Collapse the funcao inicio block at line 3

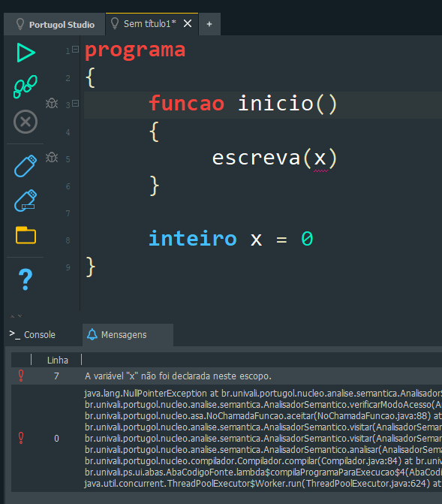76,103
